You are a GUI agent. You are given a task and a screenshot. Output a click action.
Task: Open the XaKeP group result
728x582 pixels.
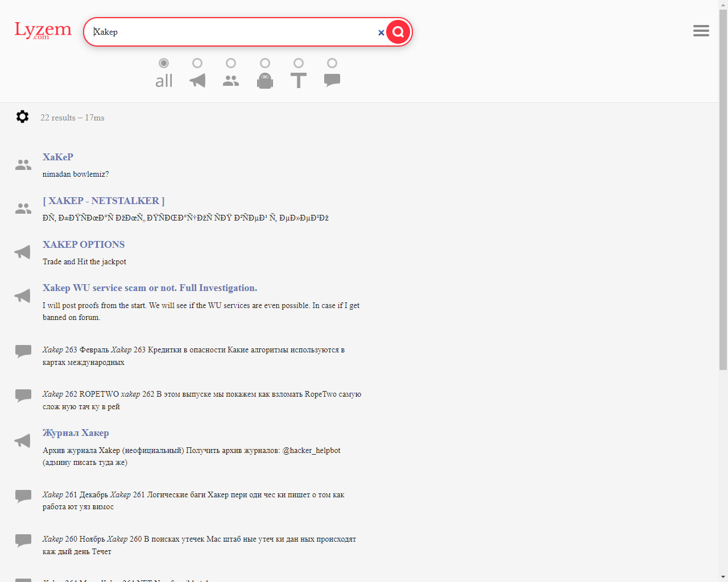[58, 157]
